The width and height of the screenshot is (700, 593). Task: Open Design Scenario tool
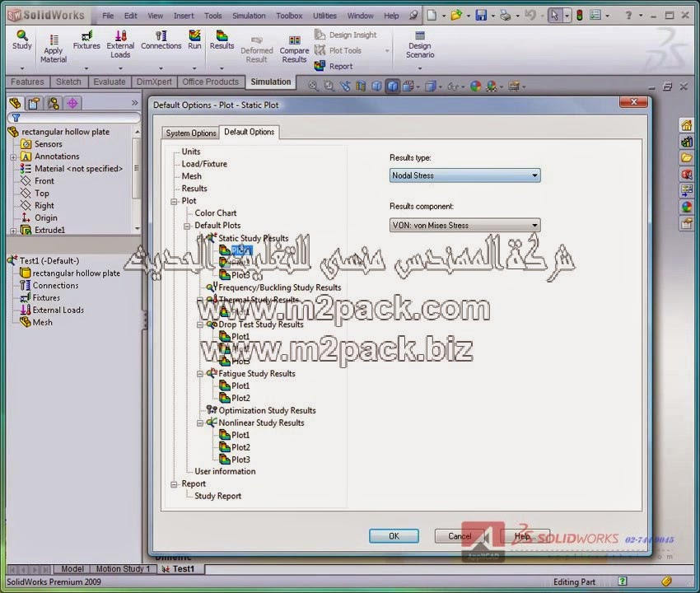420,44
